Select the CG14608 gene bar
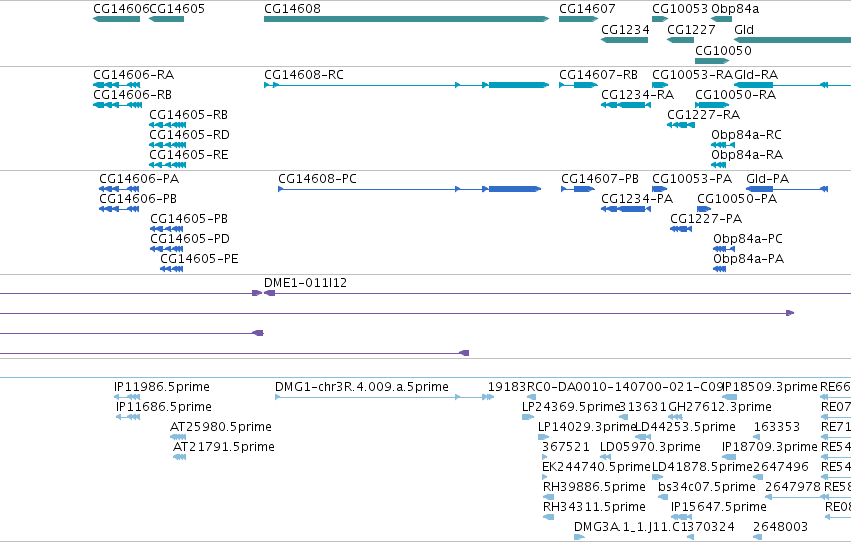 407,19
